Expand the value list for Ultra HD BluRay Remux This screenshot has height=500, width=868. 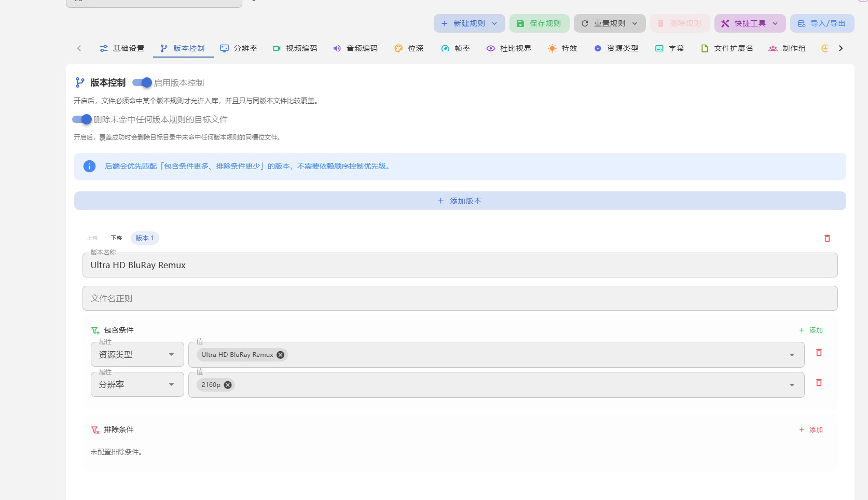pyautogui.click(x=792, y=355)
